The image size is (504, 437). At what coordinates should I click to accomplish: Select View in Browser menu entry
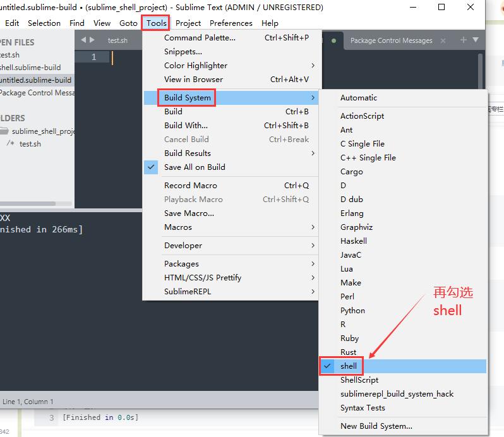pyautogui.click(x=231, y=80)
